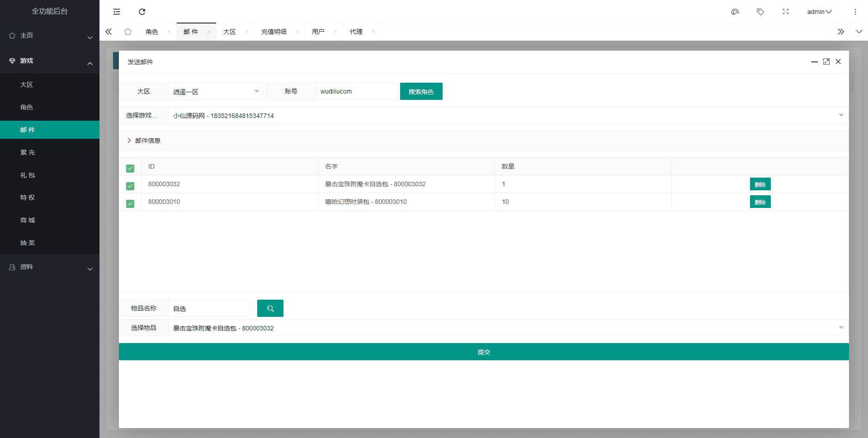Select 邮件 in the sidebar
This screenshot has height=438, width=868.
[x=50, y=130]
